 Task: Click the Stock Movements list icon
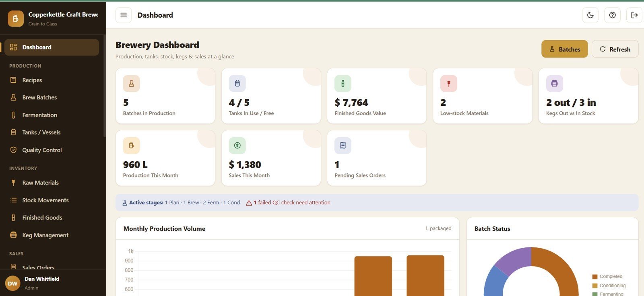13,200
